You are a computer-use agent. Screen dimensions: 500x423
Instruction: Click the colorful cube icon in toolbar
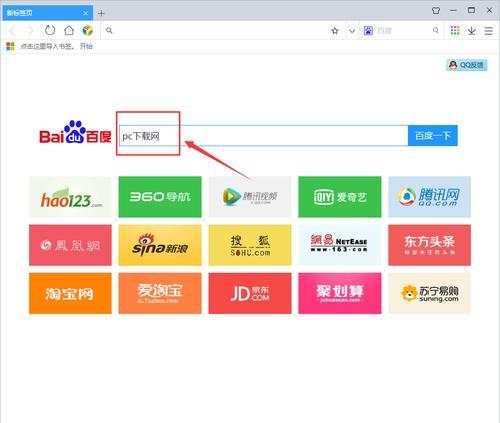(87, 31)
